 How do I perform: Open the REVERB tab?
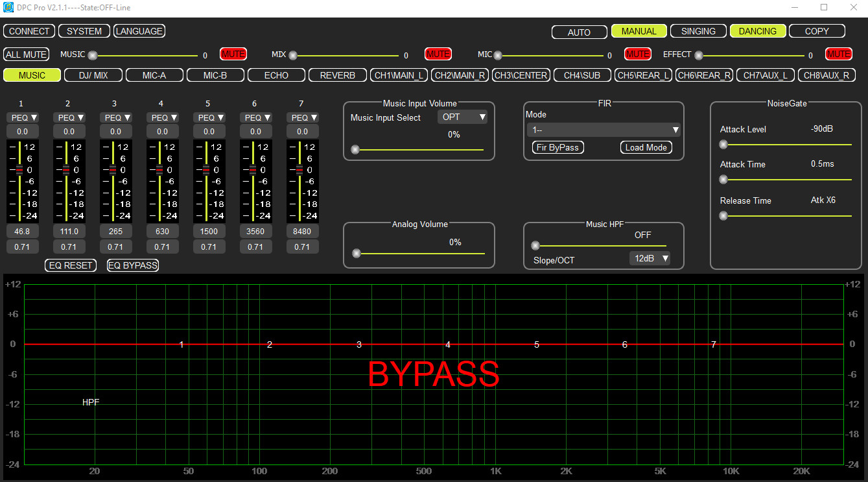tap(337, 75)
